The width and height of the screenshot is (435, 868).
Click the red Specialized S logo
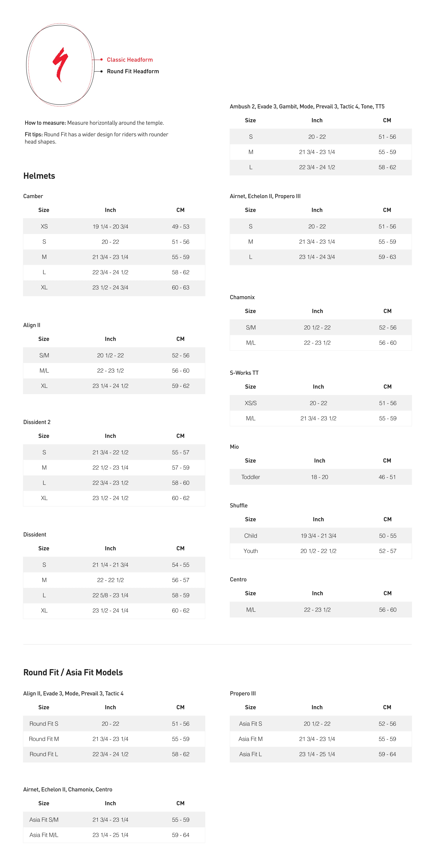(60, 64)
